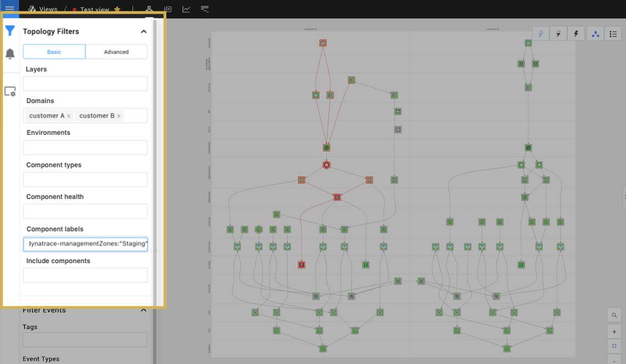Select the red storage node in customer A
Screen dimensions: 626x364
click(x=302, y=265)
